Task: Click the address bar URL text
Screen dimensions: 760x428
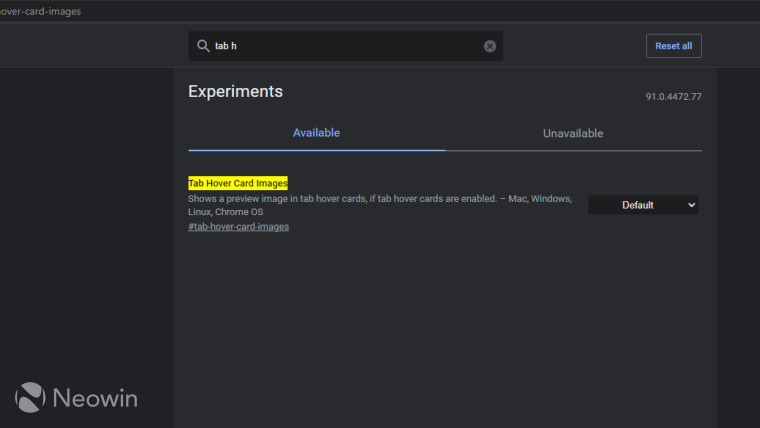Action: [x=40, y=11]
